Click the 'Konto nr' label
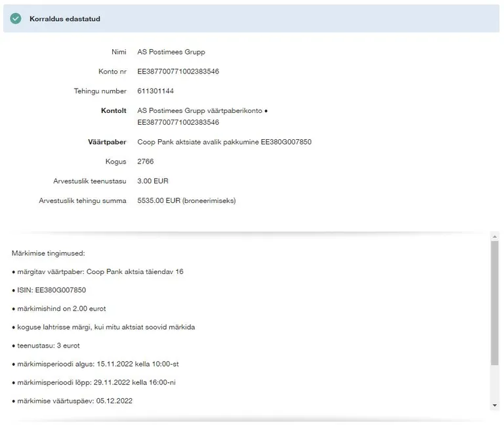 tap(112, 72)
